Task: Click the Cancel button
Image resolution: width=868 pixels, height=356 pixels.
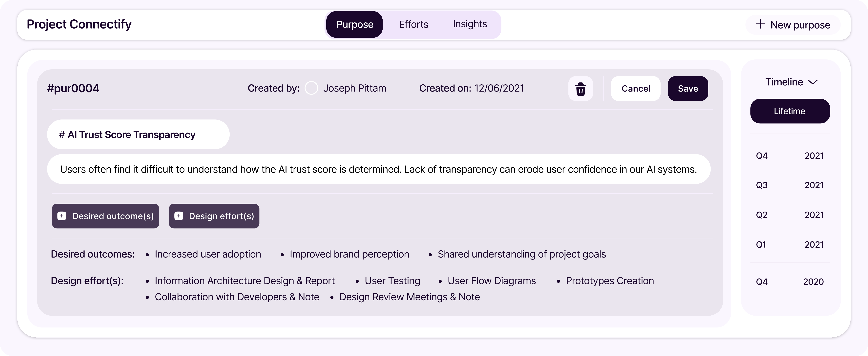Action: click(636, 89)
